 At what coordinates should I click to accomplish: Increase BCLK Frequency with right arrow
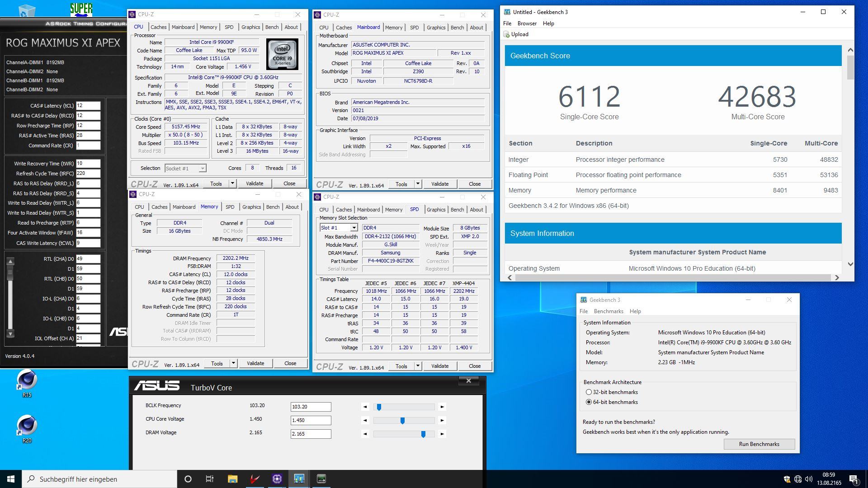442,407
